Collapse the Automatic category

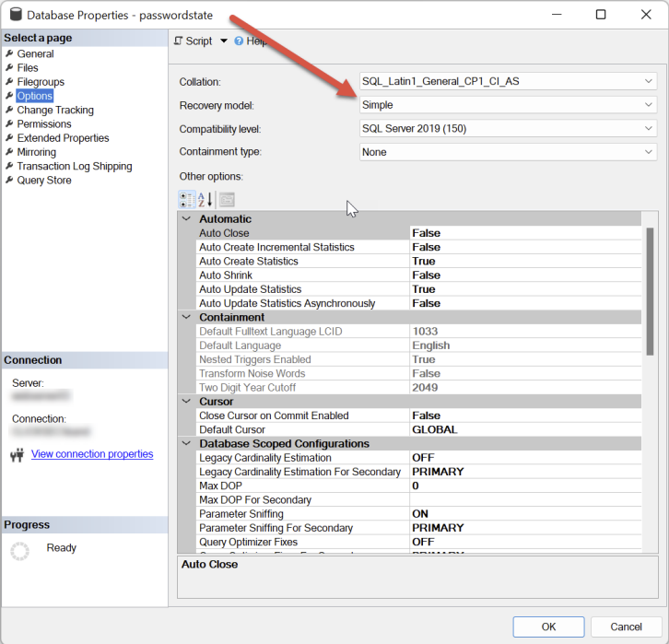point(186,218)
